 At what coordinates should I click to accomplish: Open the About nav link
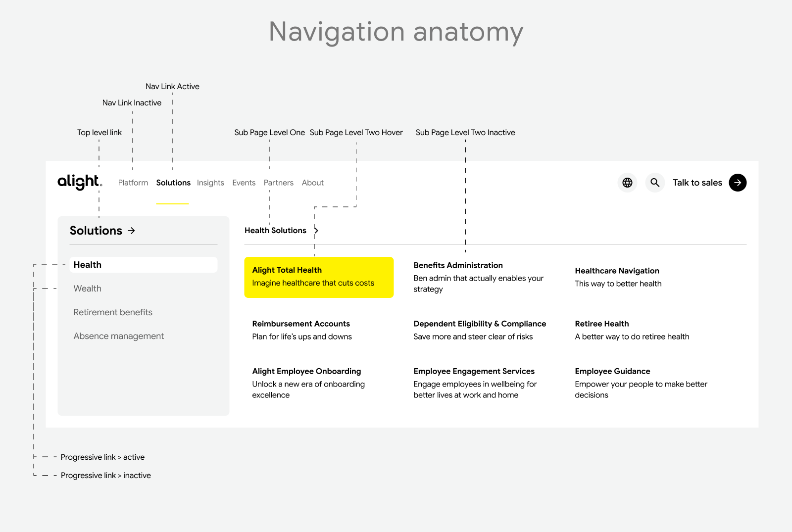(313, 183)
